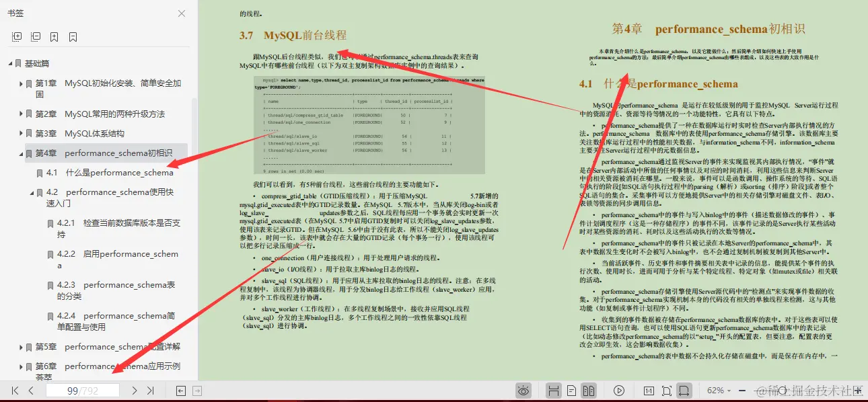
Task: Click the zoom-out minus control
Action: click(742, 390)
